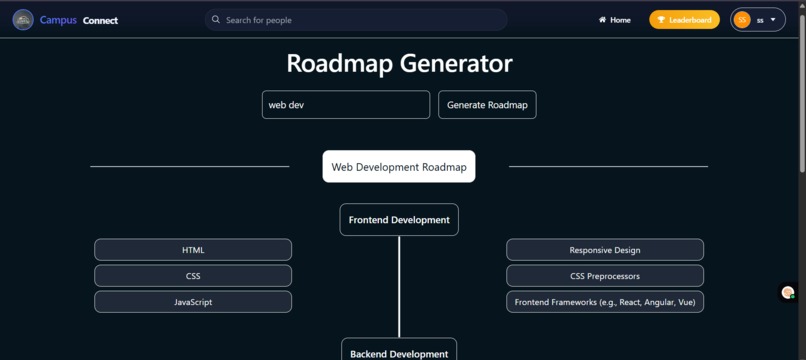Click the roadmap topic input containing web dev
This screenshot has width=806, height=360.
(346, 105)
